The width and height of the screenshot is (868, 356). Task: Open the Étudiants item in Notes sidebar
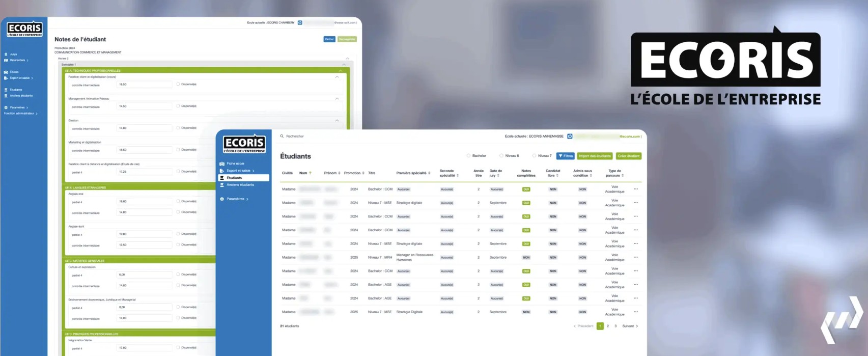[x=16, y=90]
